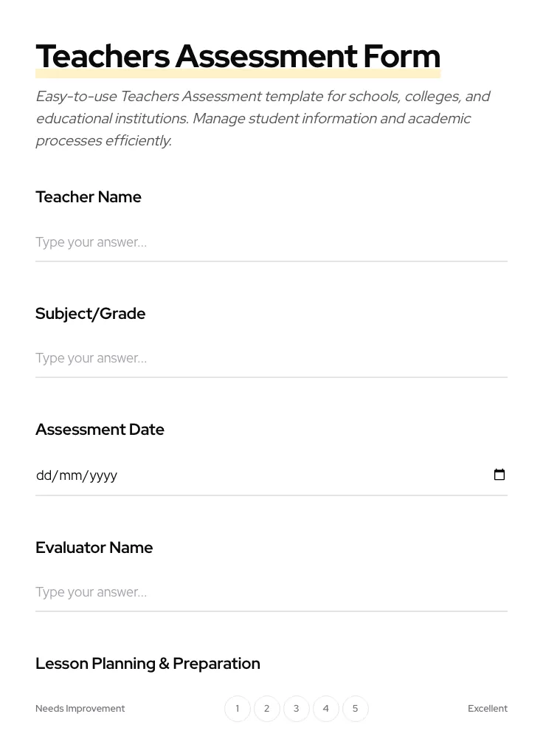Click the Subject/Grade question label

(90, 313)
